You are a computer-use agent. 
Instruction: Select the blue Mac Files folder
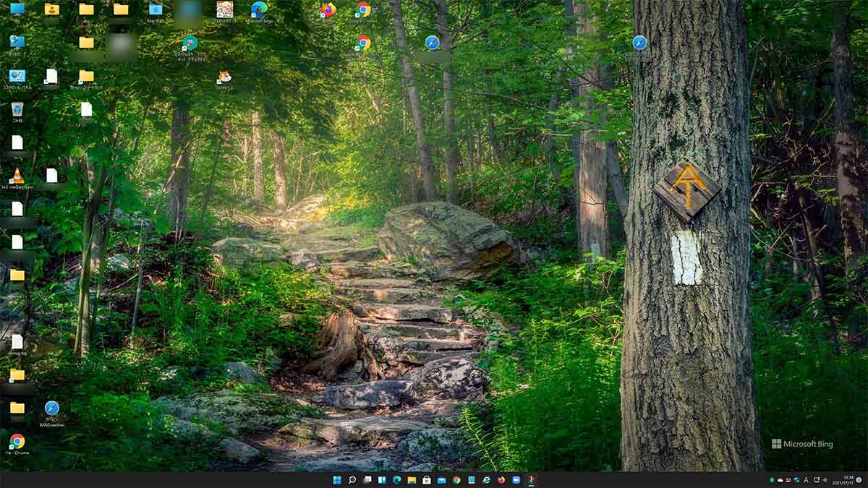click(156, 9)
